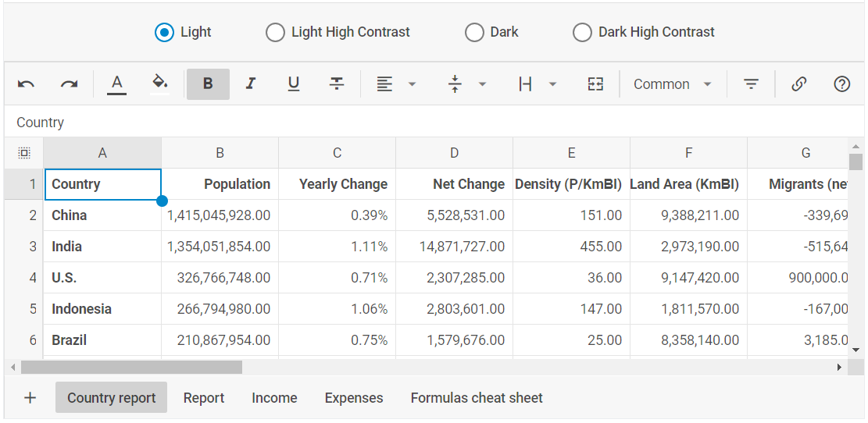Expand the borders dropdown arrow
This screenshot has width=868, height=423.
pos(552,84)
